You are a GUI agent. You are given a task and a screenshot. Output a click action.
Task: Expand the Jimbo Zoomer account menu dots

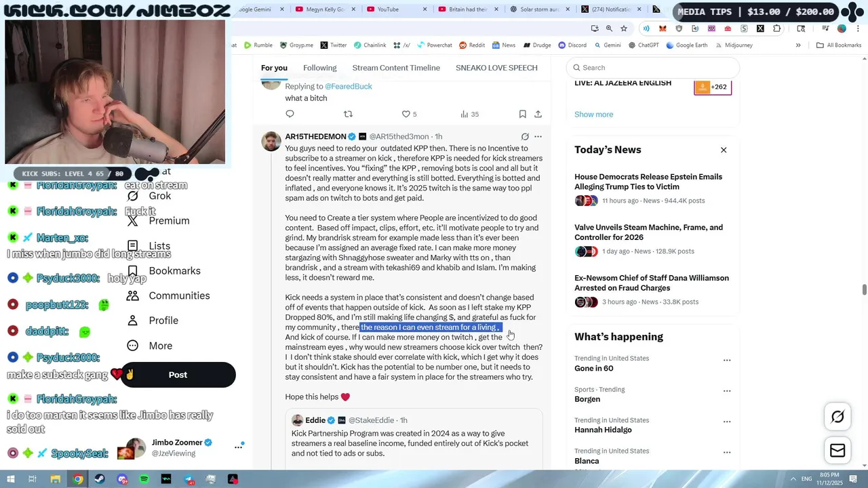point(238,447)
